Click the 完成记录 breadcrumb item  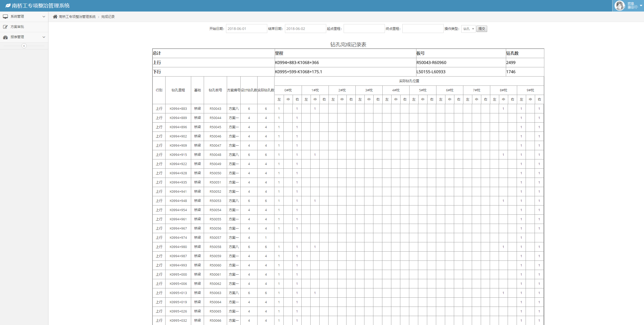108,17
